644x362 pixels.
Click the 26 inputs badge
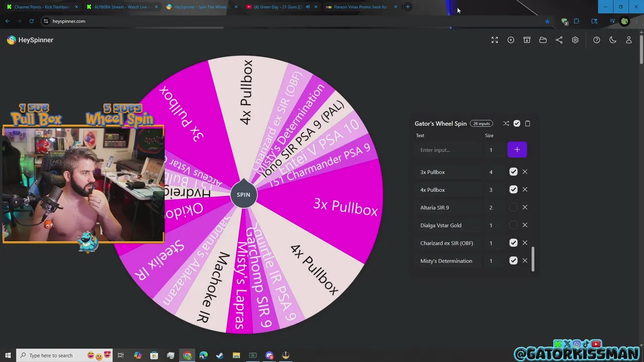(x=481, y=124)
